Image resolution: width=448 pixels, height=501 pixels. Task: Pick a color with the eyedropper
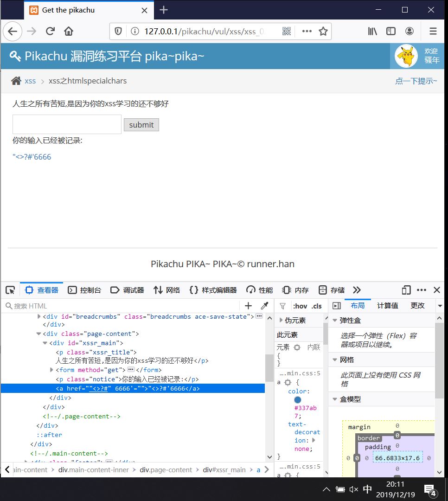pos(265,306)
